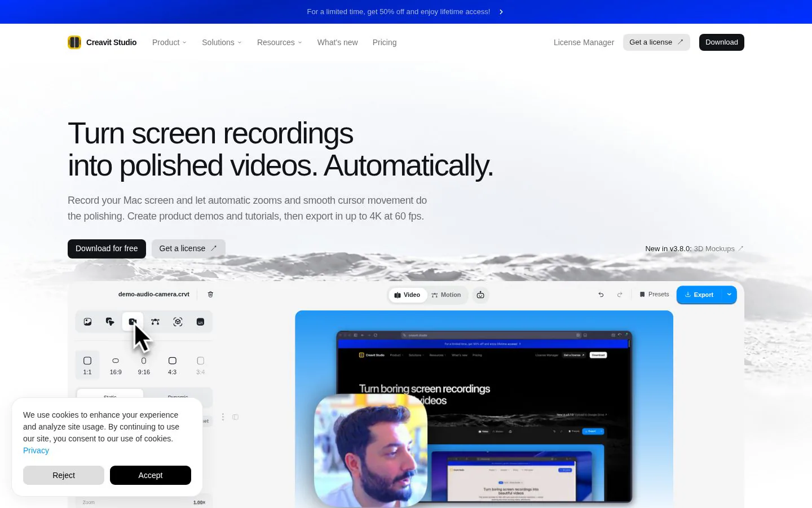Choose the 1:1 aspect ratio

87,365
